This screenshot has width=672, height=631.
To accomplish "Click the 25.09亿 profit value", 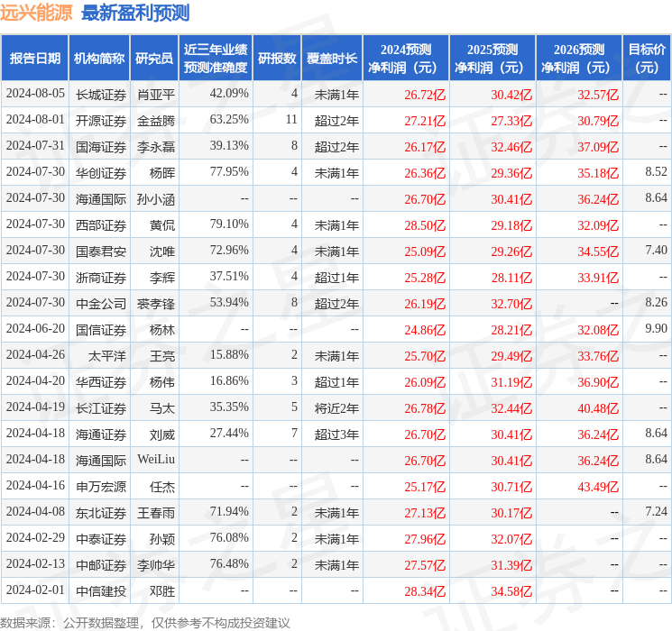I will point(425,251).
